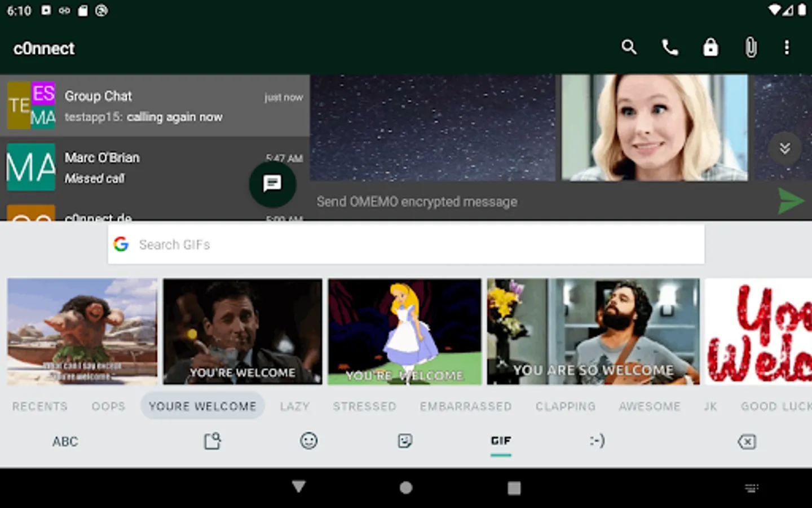Select the OOPS GIF category
This screenshot has width=812, height=508.
click(x=109, y=406)
